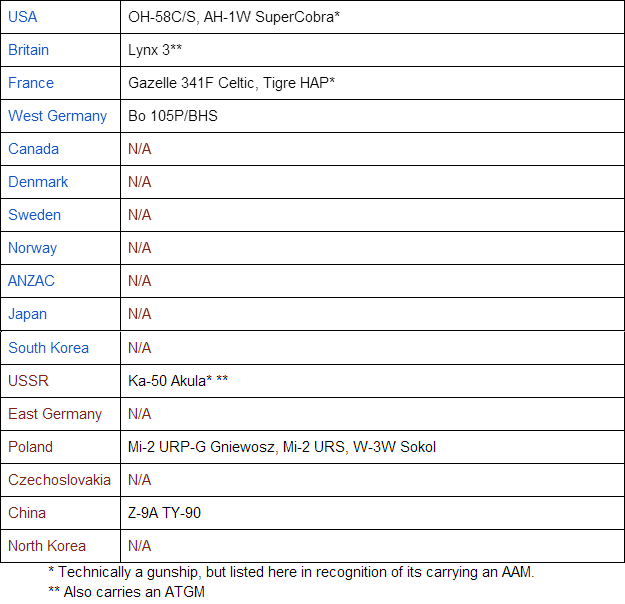Click the N/A entry in the Sweden row

(x=140, y=215)
